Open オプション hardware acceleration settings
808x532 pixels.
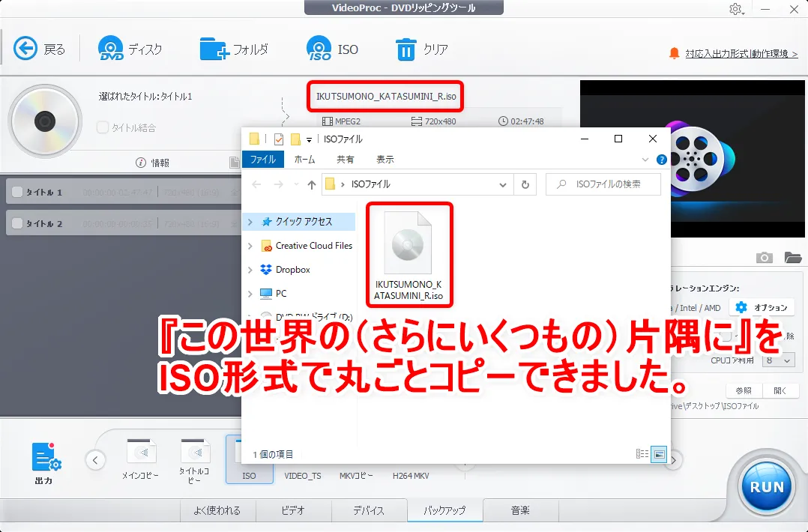click(761, 307)
